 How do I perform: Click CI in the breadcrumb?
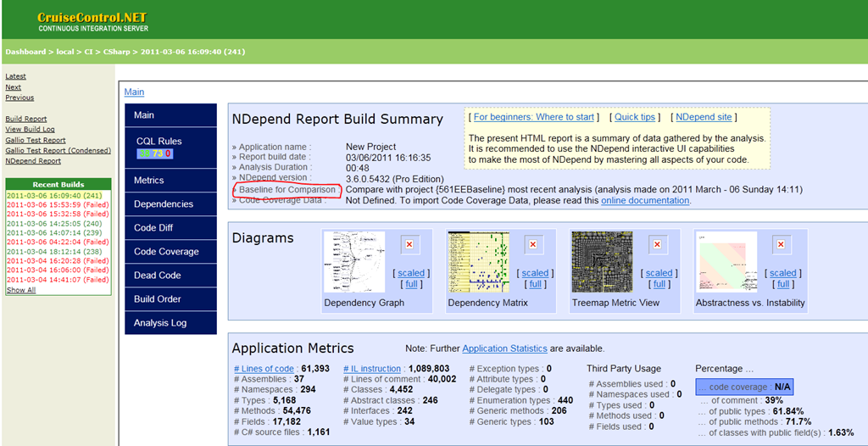88,52
